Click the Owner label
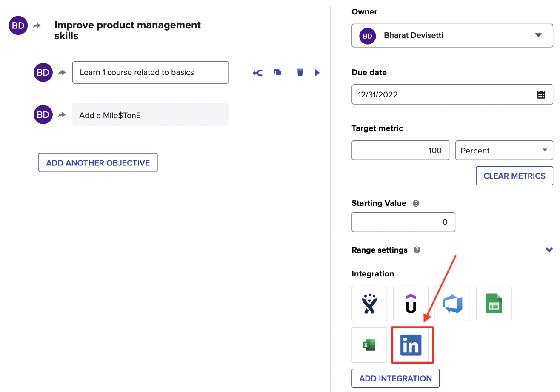 364,12
